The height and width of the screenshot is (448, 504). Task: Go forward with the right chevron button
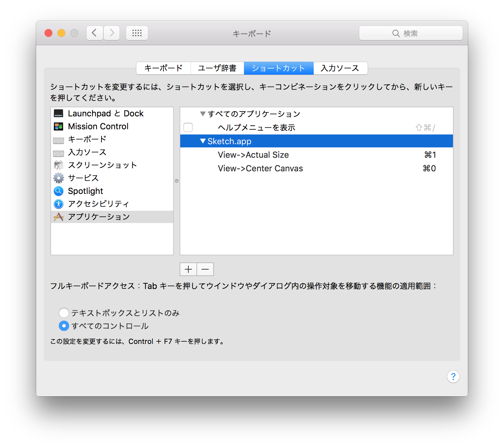tap(112, 33)
